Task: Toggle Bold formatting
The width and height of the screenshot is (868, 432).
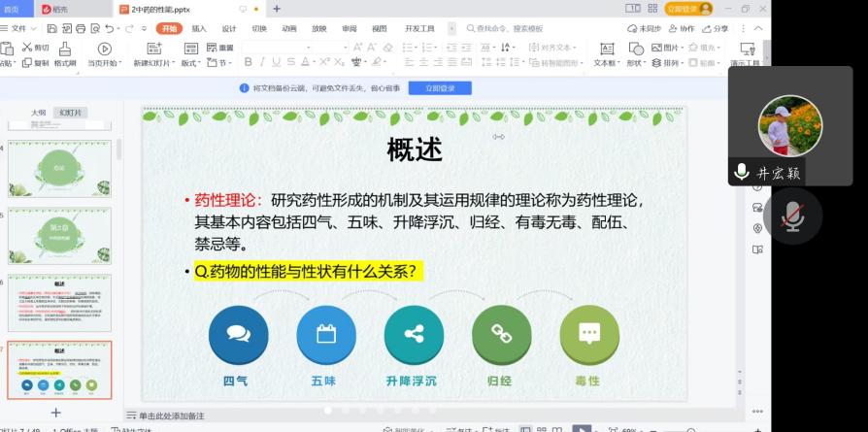Action: tap(248, 62)
